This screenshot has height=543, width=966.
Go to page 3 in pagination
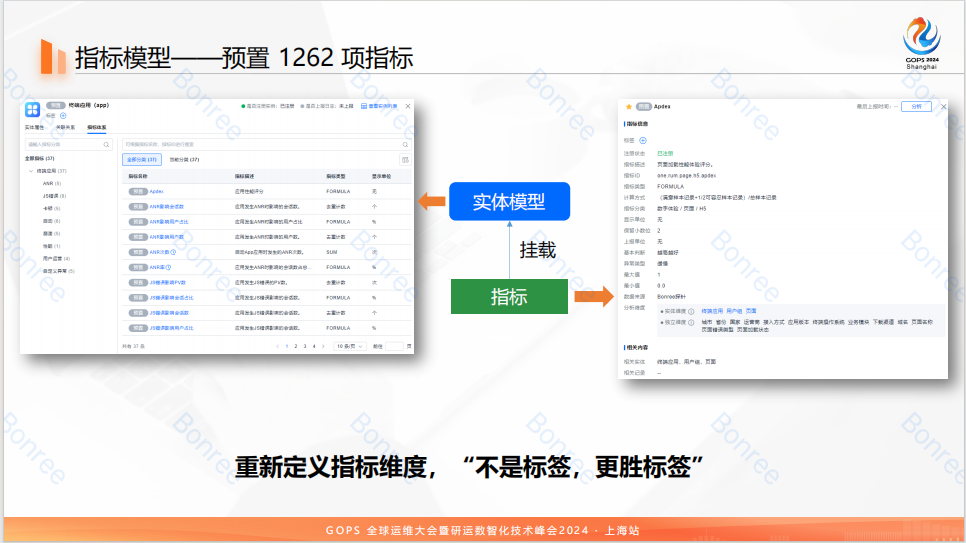(305, 346)
